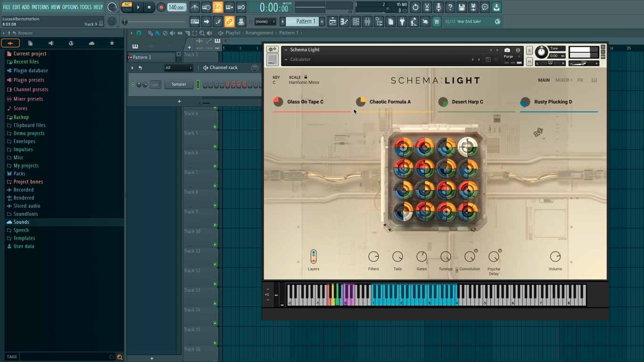Click the Sampler channel button
The height and width of the screenshot is (362, 644).
[x=179, y=84]
